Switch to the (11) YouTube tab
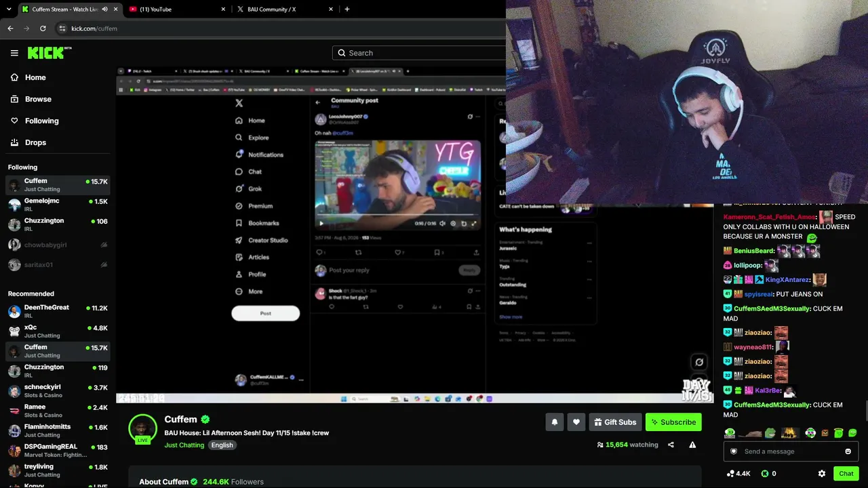This screenshot has height=488, width=868. pos(176,9)
